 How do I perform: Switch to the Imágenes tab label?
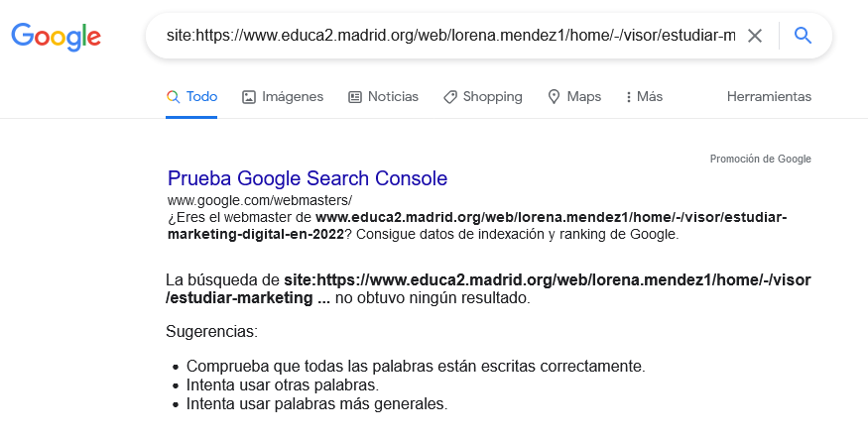pyautogui.click(x=293, y=97)
